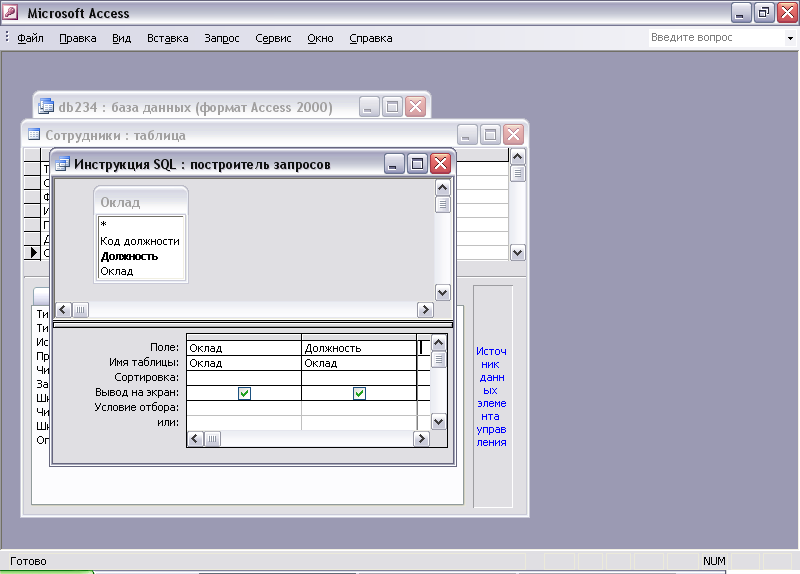Click the Сотрудники table window icon

34,135
